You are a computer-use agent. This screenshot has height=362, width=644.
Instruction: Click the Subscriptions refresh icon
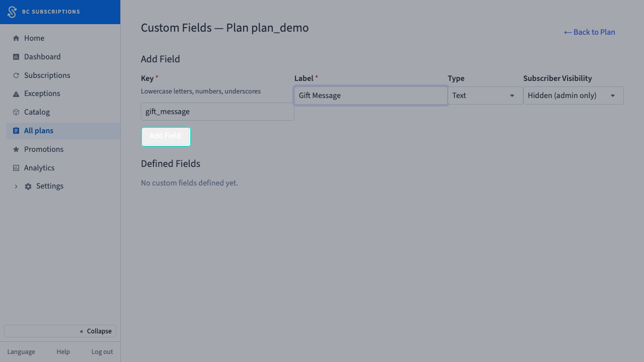[x=16, y=75]
